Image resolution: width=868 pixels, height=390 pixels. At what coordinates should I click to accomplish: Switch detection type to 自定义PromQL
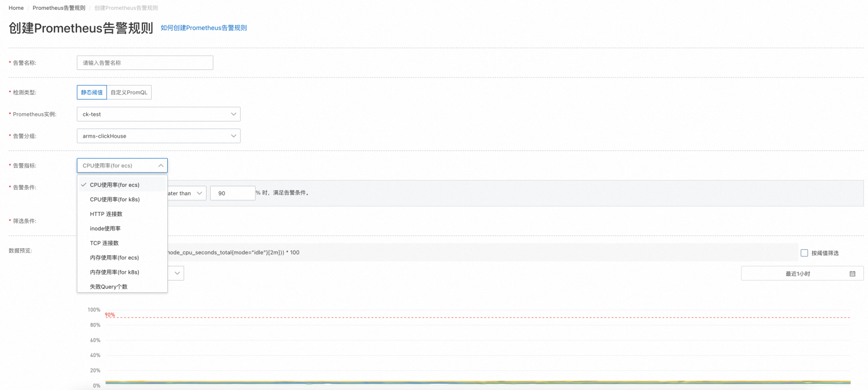click(129, 92)
